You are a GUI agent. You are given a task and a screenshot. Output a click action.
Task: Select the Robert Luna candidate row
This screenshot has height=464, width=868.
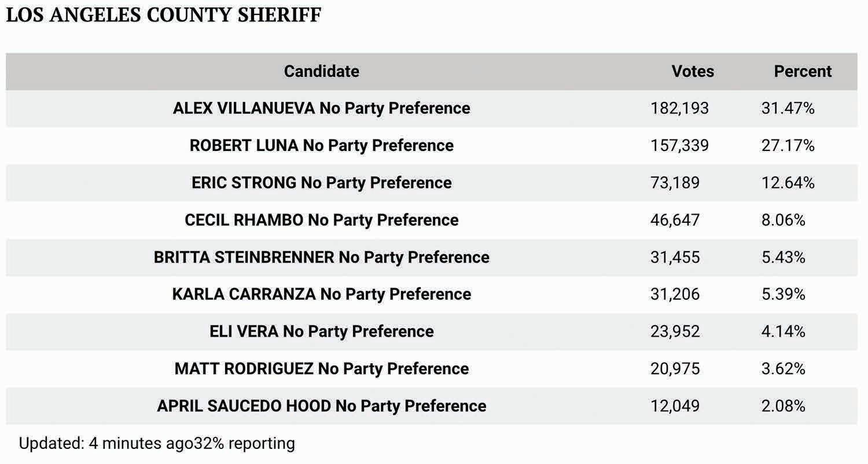coord(321,145)
